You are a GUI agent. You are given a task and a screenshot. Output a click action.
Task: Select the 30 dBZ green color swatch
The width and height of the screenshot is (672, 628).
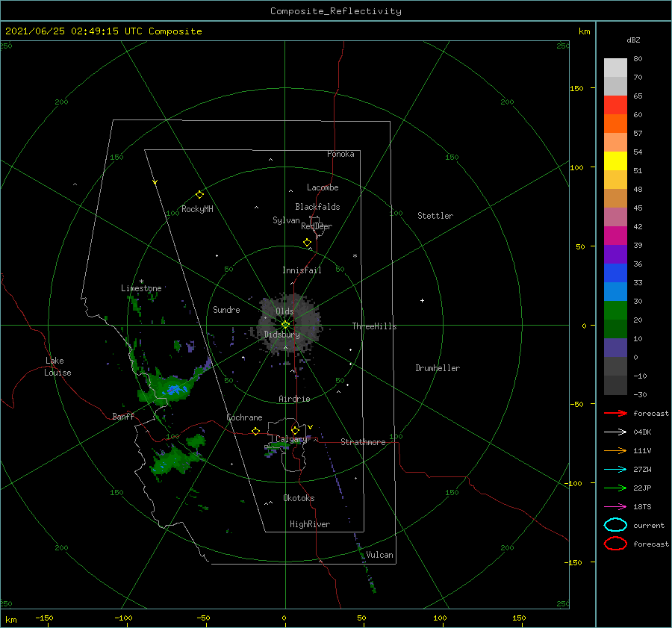[x=615, y=310]
